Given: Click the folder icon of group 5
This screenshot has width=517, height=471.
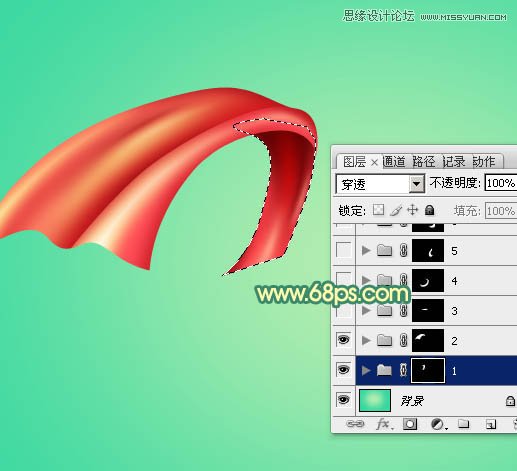Looking at the screenshot, I should pos(384,250).
